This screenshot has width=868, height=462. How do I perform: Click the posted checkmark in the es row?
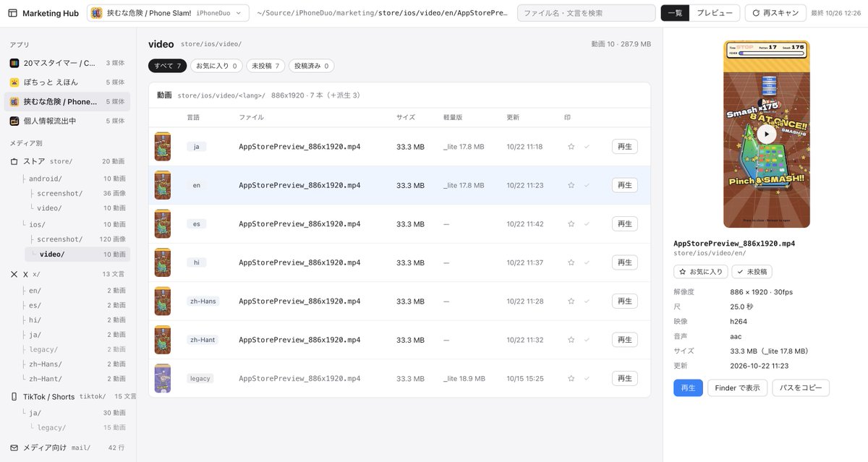point(587,224)
